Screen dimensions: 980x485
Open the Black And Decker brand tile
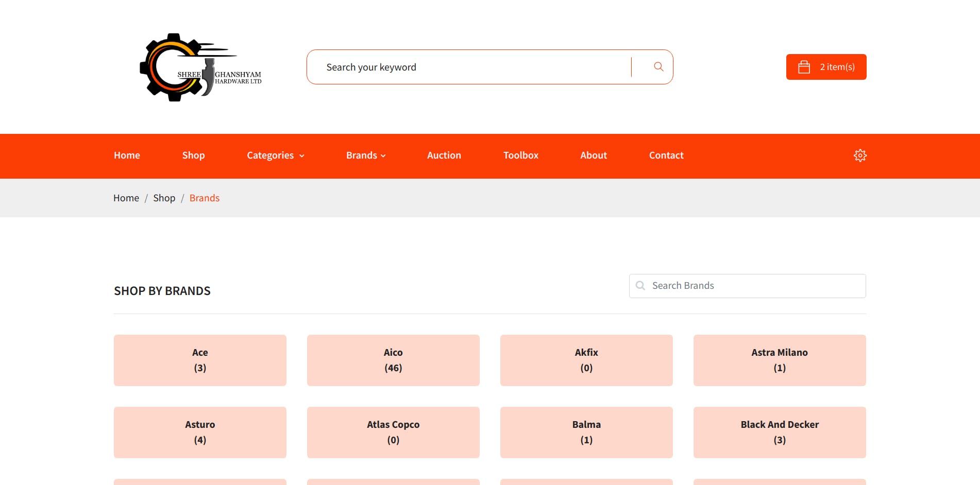(x=780, y=432)
